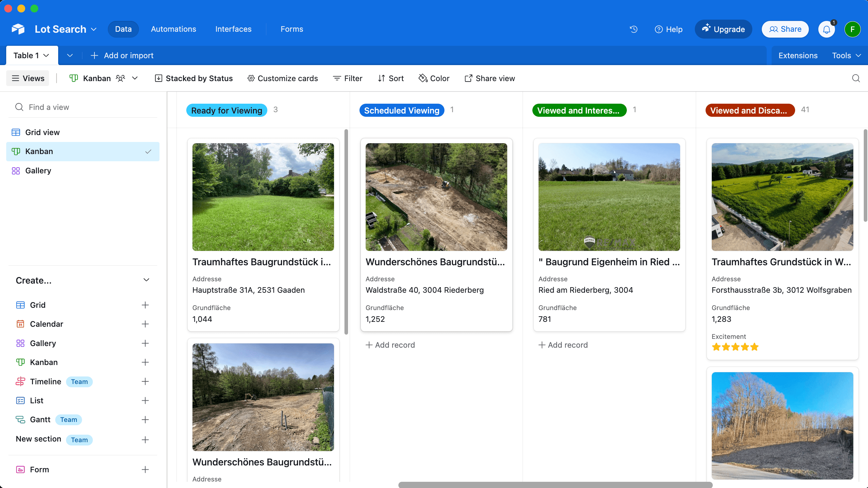Click the search magnifier icon
The width and height of the screenshot is (868, 488).
coord(856,78)
